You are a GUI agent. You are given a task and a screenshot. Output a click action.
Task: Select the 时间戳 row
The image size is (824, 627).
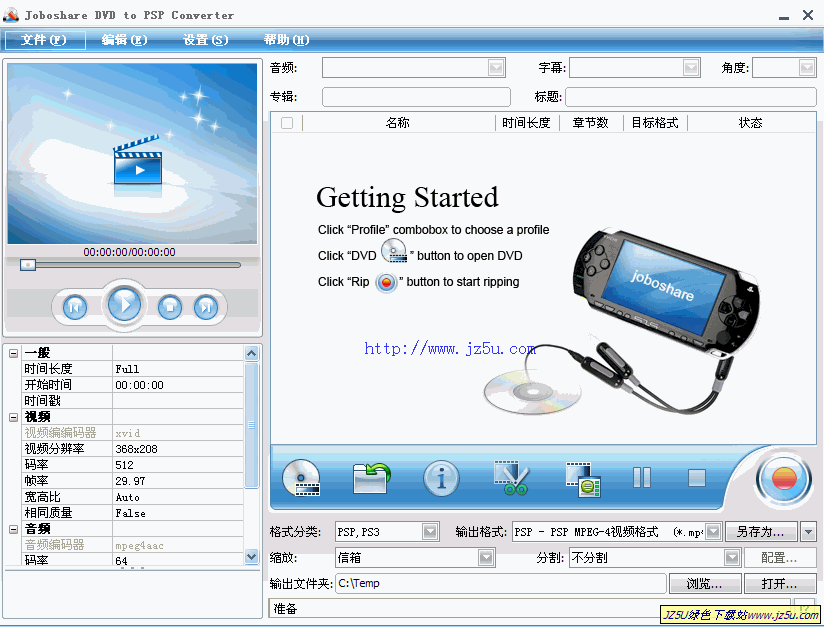133,401
